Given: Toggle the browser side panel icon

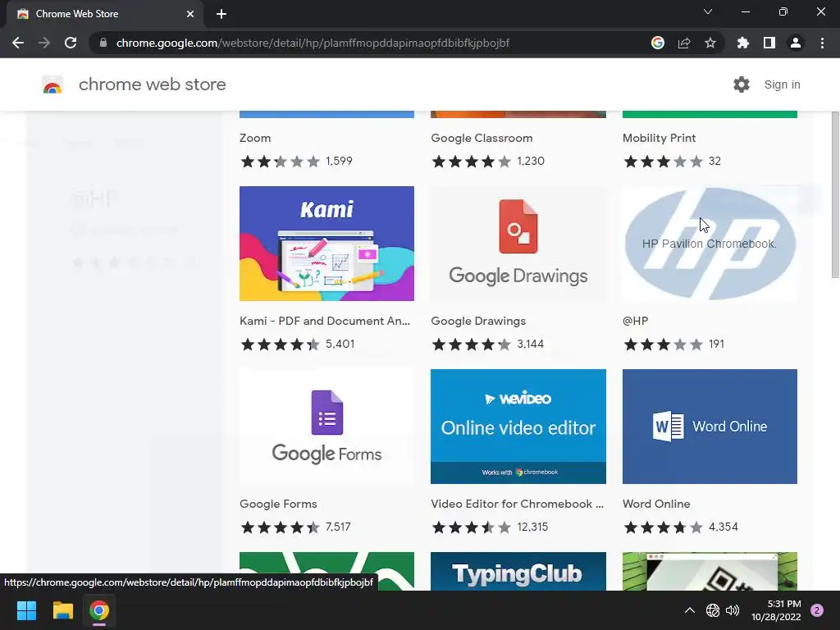Looking at the screenshot, I should point(769,43).
